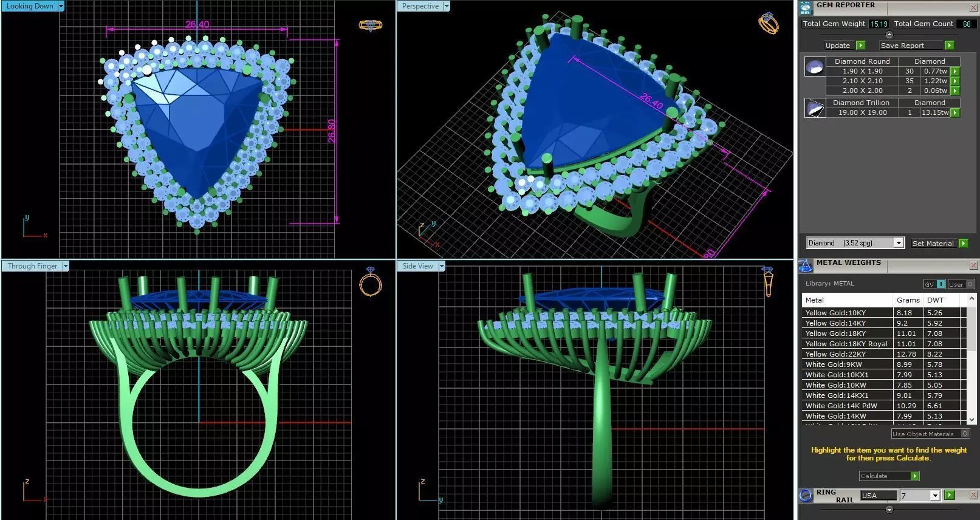
Task: Open the Diamond (3.52 spg) material dropdown
Action: tap(899, 243)
